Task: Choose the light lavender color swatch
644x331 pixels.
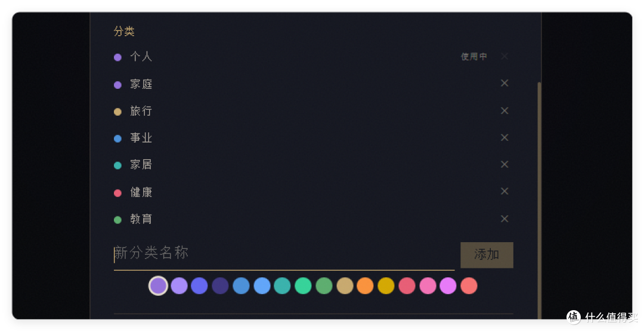Action: [179, 286]
